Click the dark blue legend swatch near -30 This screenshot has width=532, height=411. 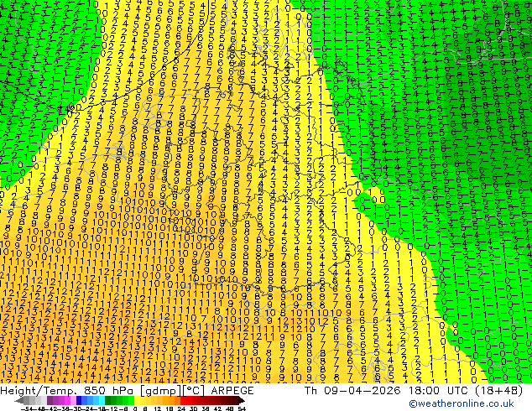pyautogui.click(x=79, y=400)
